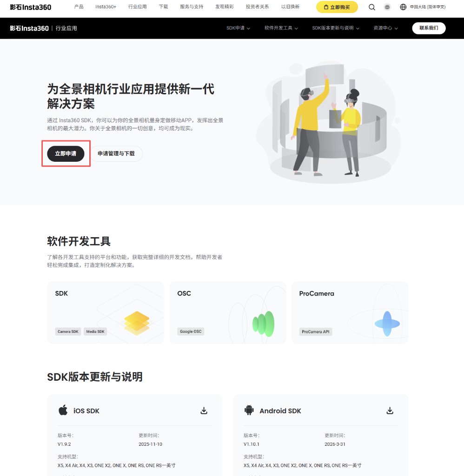
Task: Open the 服务与支持 menu
Action: (192, 7)
